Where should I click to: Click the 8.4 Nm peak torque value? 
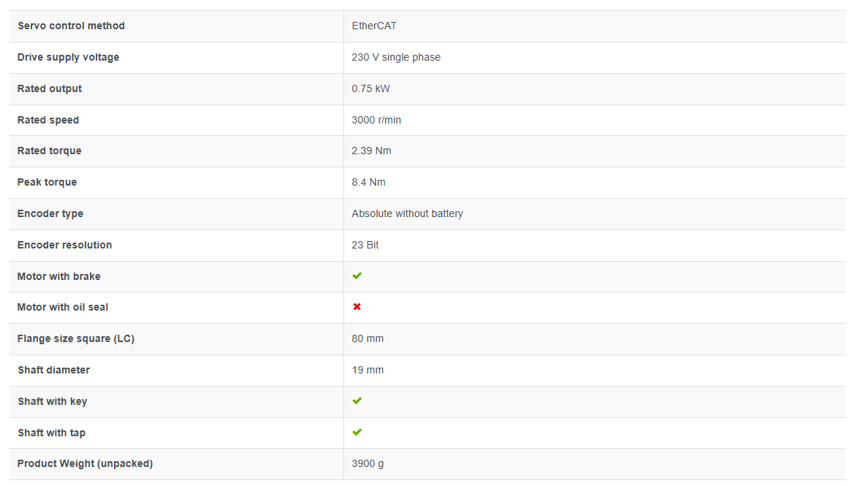[x=369, y=182]
